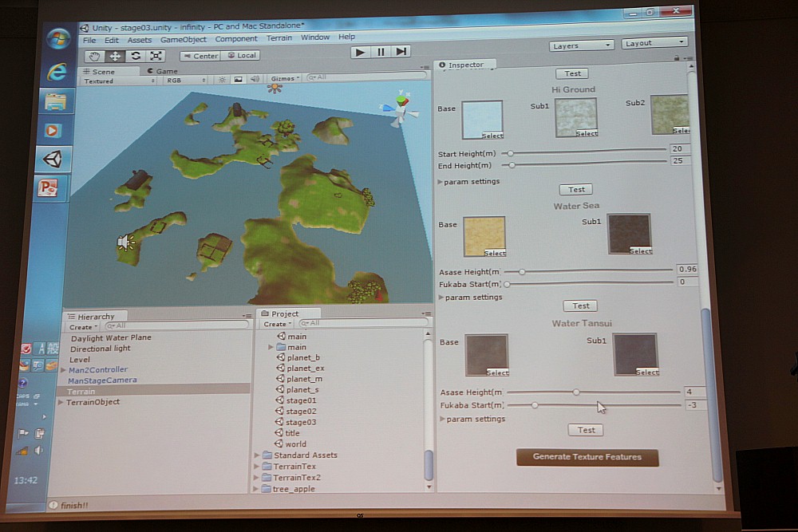Expand the Standard Assets folder

click(x=257, y=455)
